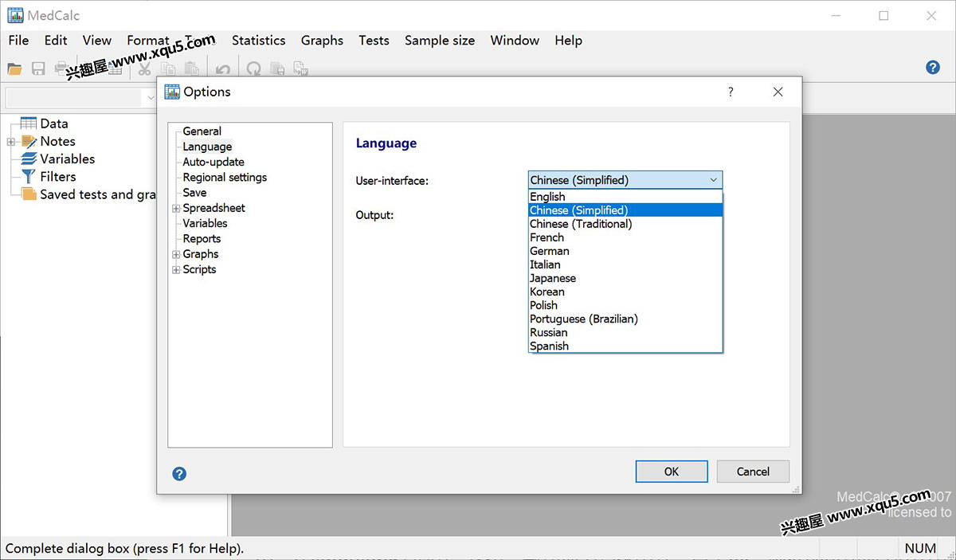
Task: Select Reports in the Options tree
Action: (x=202, y=239)
